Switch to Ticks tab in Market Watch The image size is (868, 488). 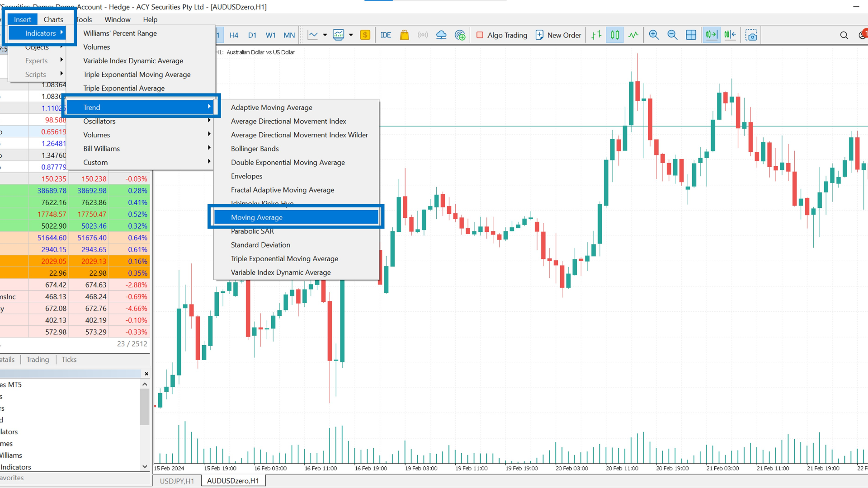click(69, 360)
